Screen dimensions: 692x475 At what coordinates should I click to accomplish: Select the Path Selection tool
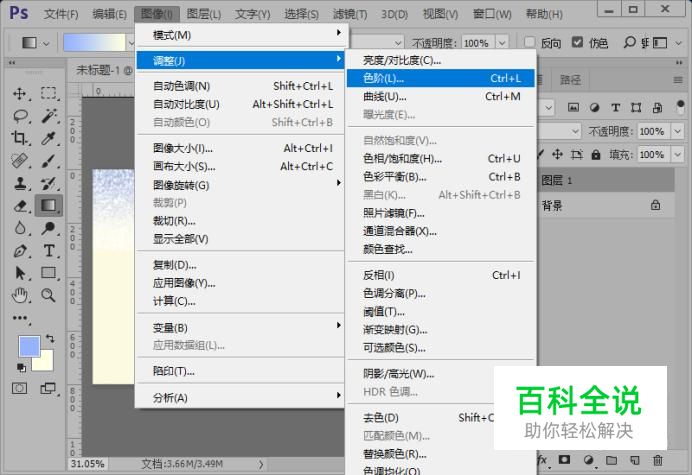[20, 273]
